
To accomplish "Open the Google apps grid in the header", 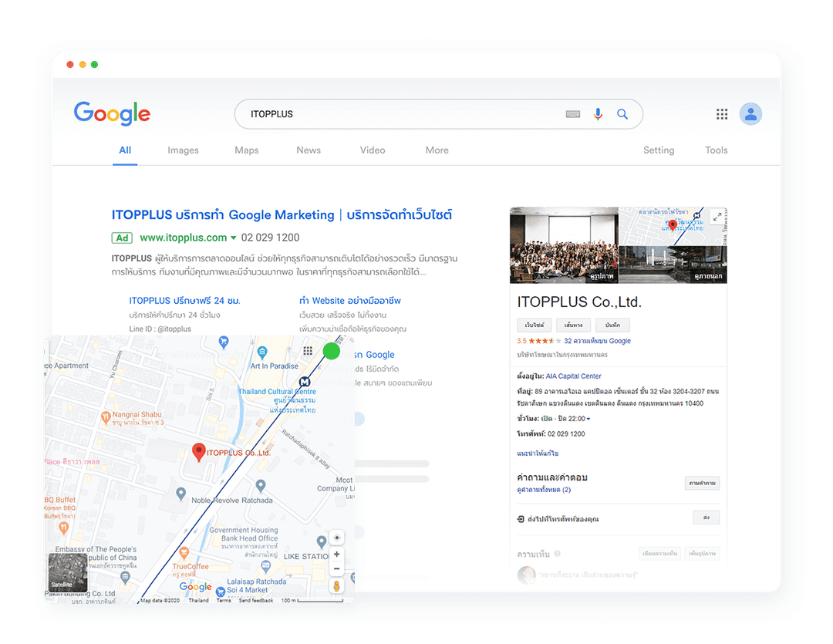I will pyautogui.click(x=722, y=114).
